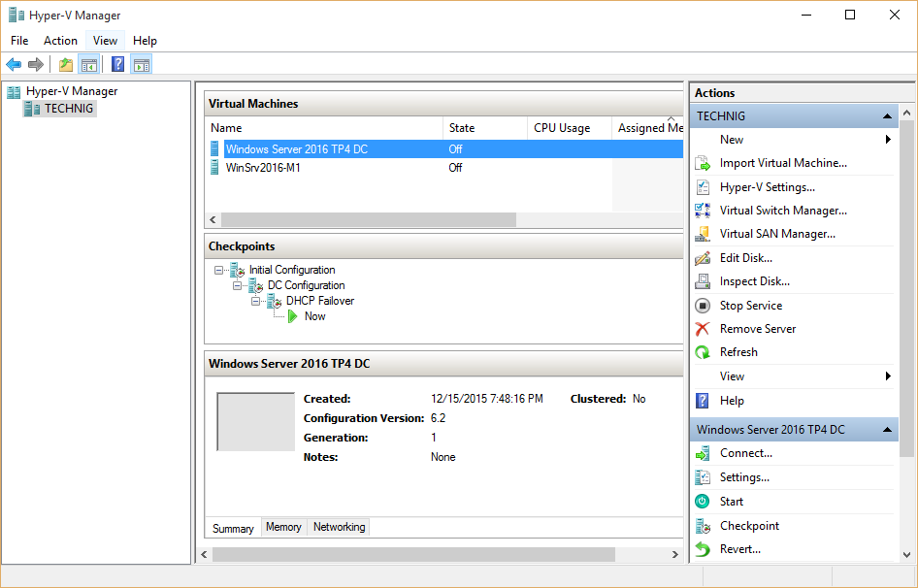Click right arrow of details pane scrollbar
Screen dimensions: 918x588
coord(675,554)
